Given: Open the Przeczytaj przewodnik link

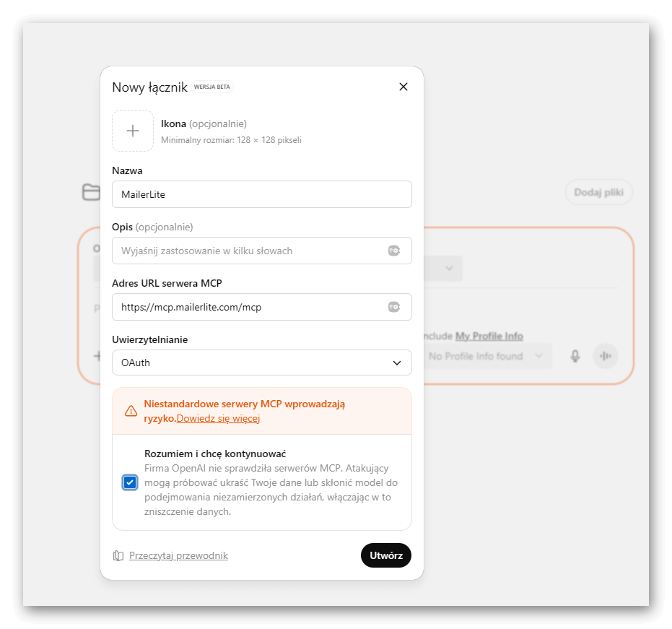Looking at the screenshot, I should pos(178,555).
